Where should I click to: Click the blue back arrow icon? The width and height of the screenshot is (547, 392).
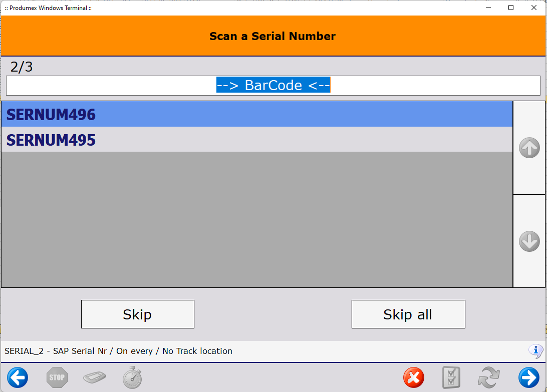tap(18, 377)
